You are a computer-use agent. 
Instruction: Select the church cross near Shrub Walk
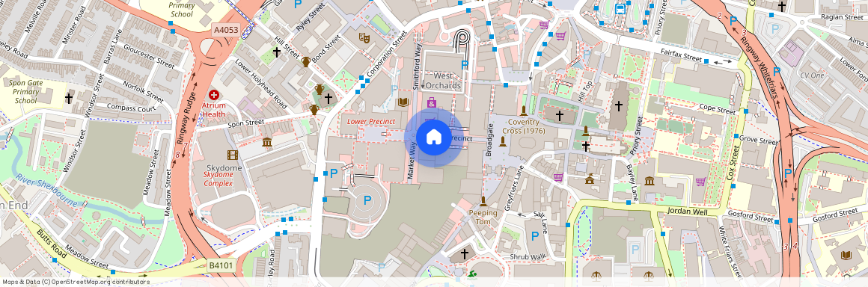point(465,254)
